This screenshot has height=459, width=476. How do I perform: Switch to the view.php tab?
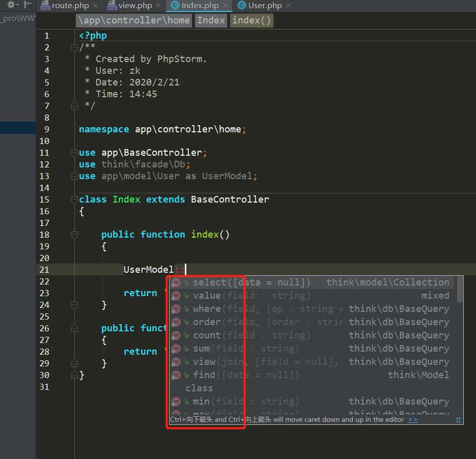click(x=135, y=6)
